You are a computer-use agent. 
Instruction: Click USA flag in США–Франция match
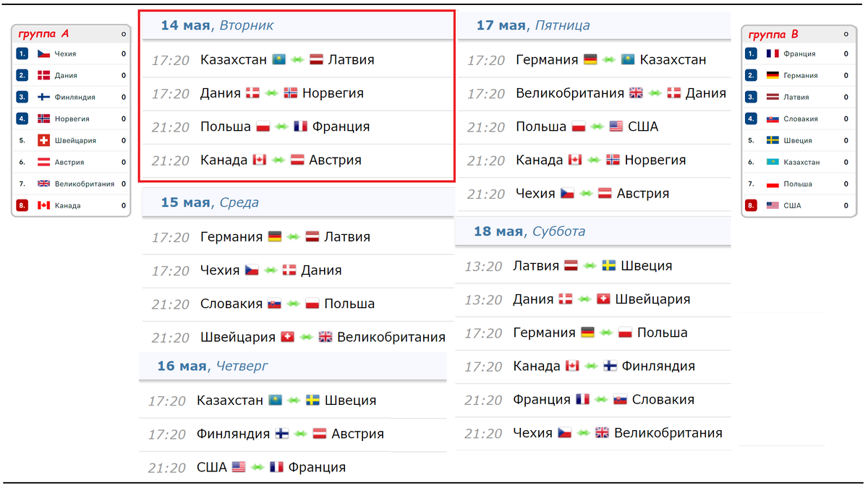[x=239, y=467]
